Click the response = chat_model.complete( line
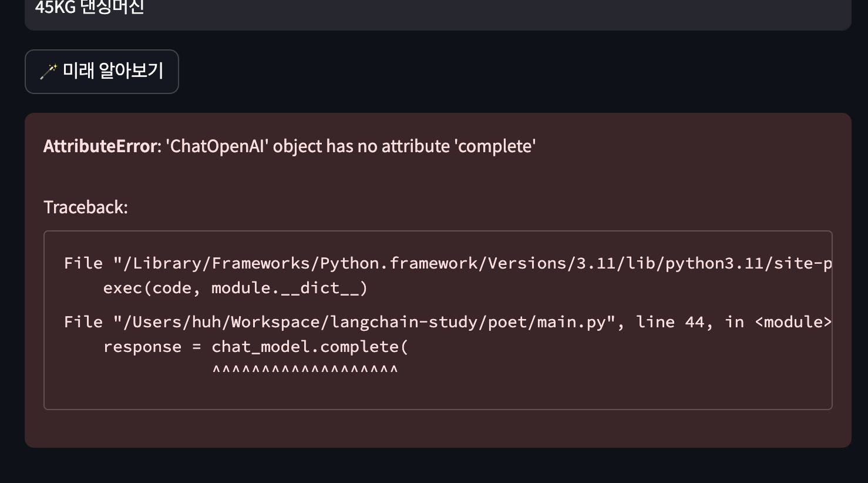 pyautogui.click(x=255, y=347)
